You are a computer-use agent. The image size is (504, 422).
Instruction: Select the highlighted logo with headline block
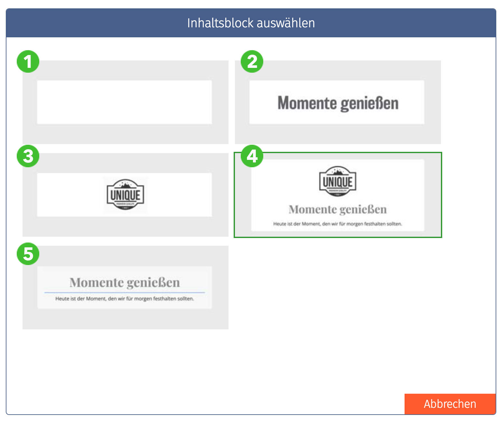click(338, 195)
